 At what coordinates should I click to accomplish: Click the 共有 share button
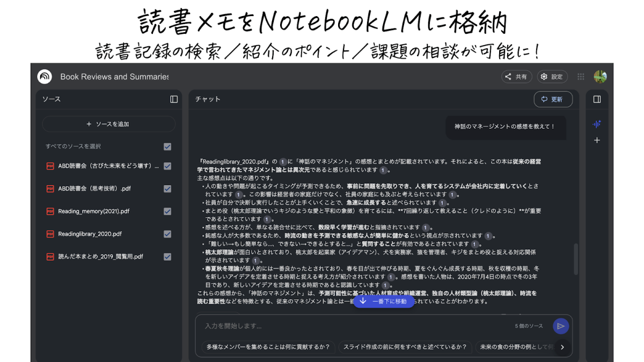tap(516, 77)
